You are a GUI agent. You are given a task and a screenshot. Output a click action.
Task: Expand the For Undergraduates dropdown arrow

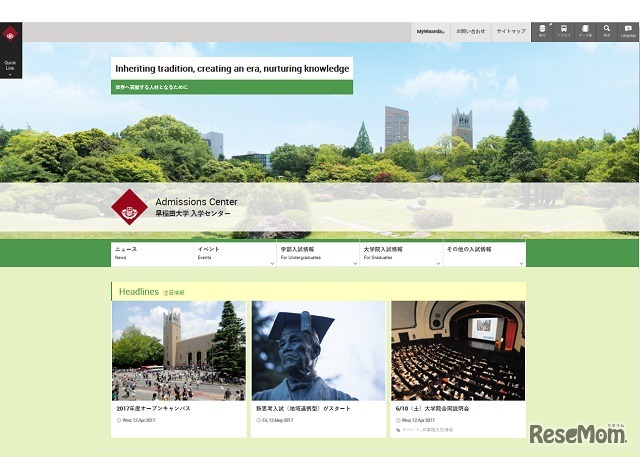[x=355, y=264]
